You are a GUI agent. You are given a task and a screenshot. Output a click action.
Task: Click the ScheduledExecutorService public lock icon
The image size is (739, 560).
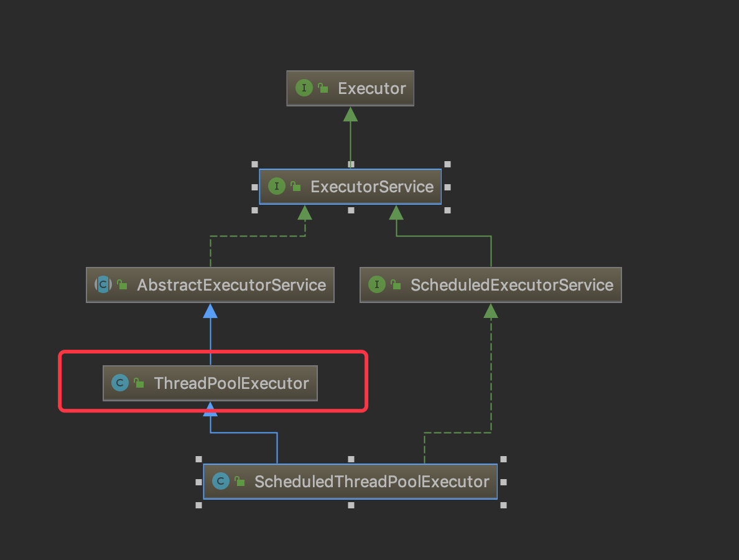coord(396,284)
